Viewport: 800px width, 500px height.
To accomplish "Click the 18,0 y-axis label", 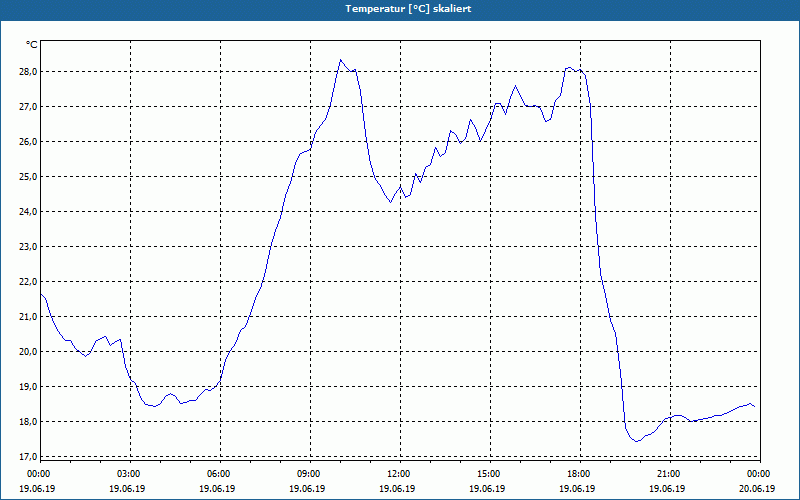I will pos(29,422).
